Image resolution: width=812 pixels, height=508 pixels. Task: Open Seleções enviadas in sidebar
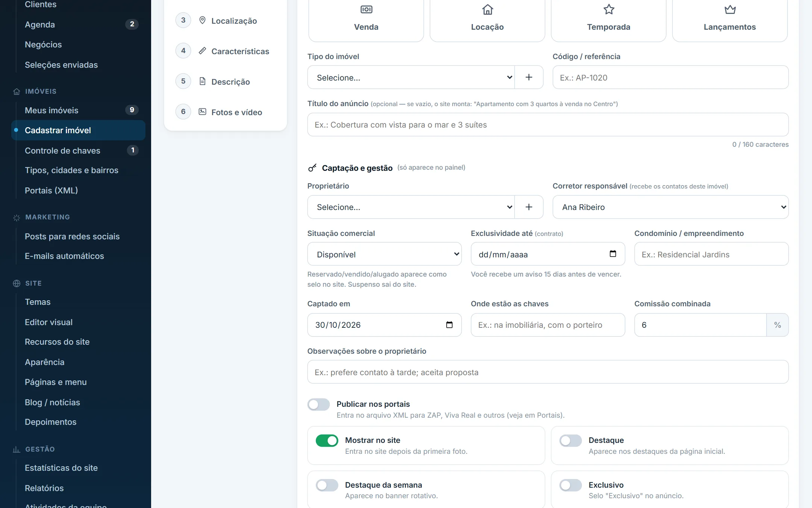[78, 65]
